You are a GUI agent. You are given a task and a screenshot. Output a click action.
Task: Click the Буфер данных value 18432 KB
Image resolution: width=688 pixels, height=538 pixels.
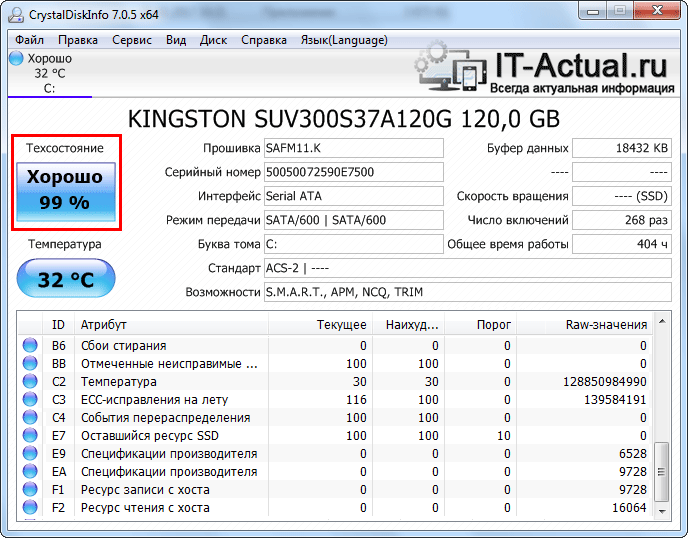(622, 148)
